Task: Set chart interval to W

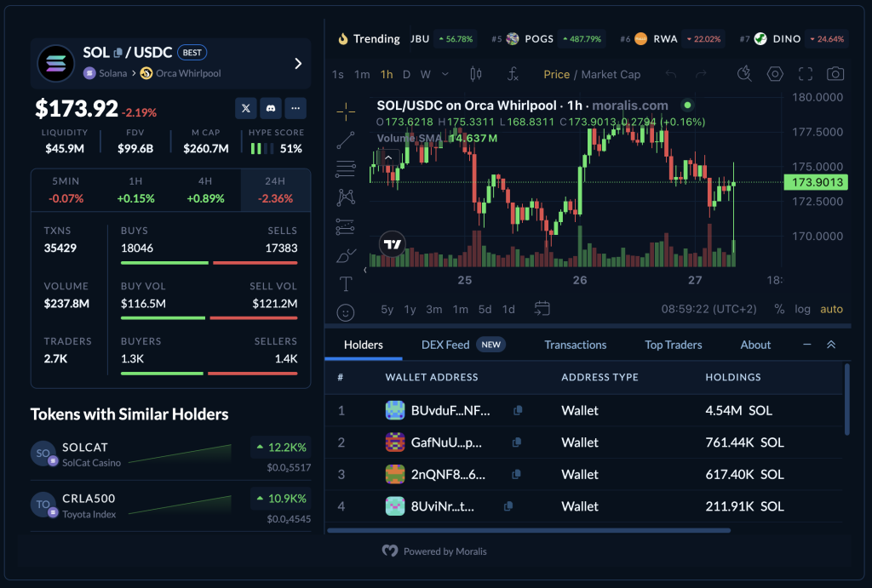Action: 426,75
